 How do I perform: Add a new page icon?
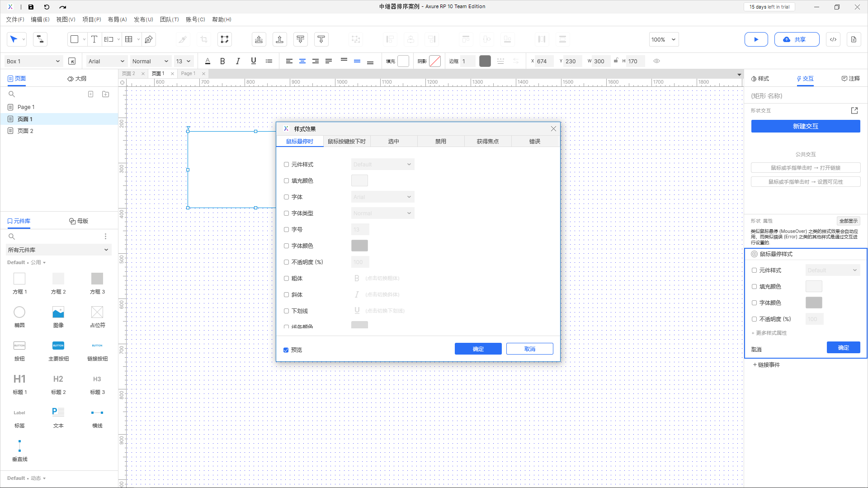pos(91,94)
